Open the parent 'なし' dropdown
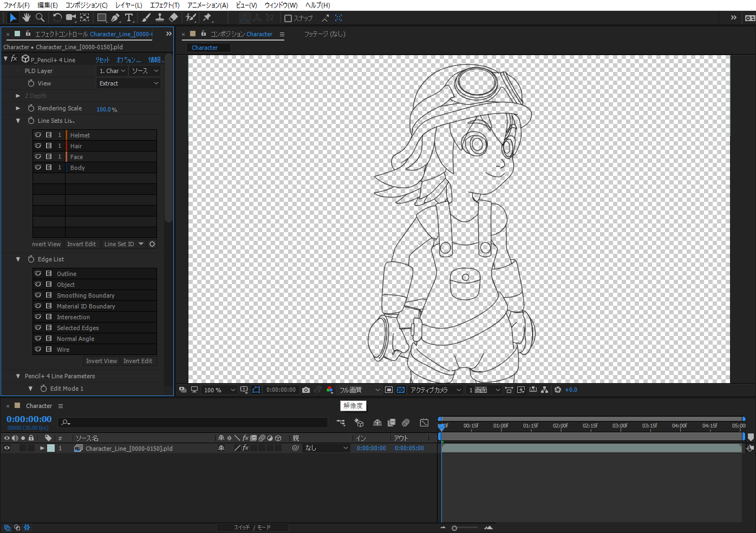The image size is (756, 533). click(x=327, y=448)
